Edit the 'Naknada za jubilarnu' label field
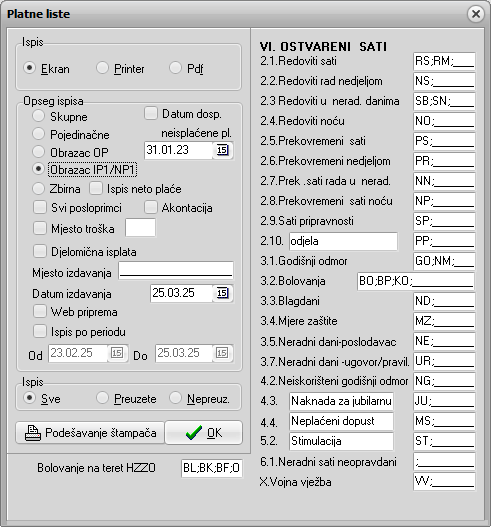Image resolution: width=491 pixels, height=527 pixels. click(x=341, y=401)
